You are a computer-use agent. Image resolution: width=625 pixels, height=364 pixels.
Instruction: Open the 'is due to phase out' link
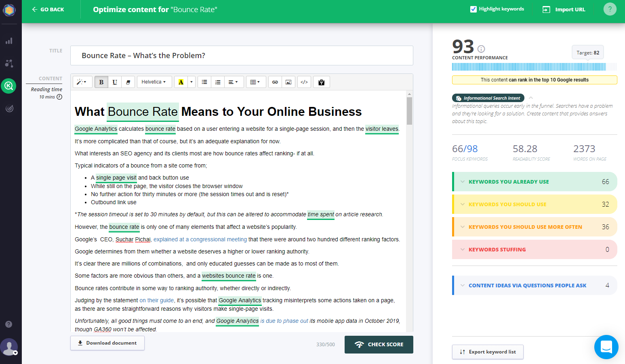284,321
